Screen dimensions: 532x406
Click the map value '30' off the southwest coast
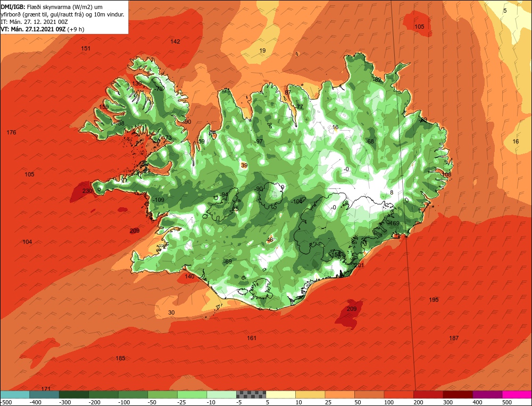171,312
